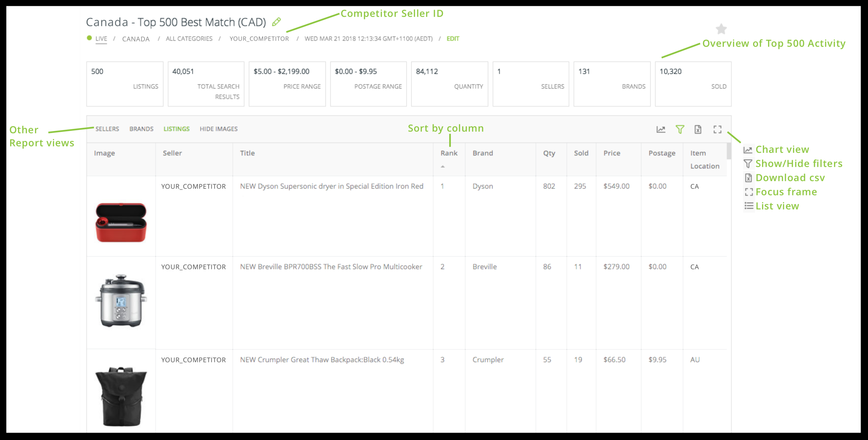Sort table by Price column header
The image size is (868, 440).
coord(611,153)
